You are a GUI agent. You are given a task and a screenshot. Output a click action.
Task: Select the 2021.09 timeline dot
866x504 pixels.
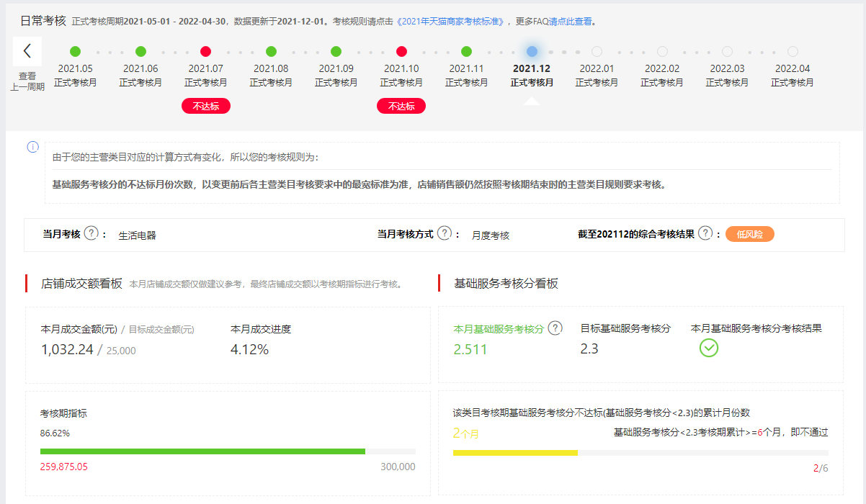pyautogui.click(x=336, y=51)
